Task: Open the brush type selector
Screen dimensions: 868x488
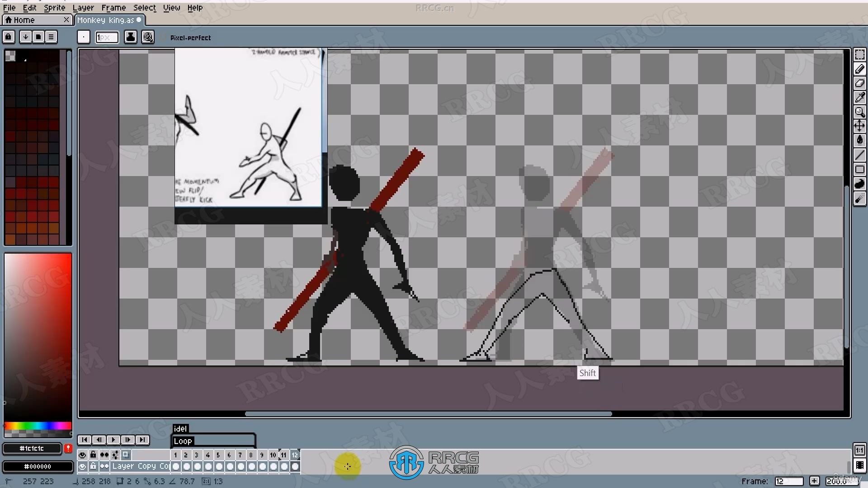Action: click(84, 37)
